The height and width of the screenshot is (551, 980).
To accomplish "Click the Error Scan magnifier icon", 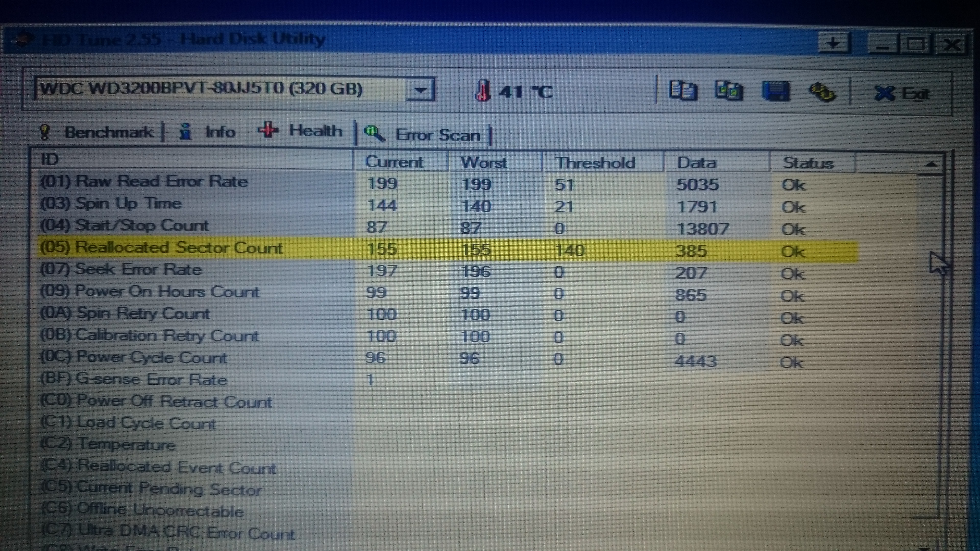I will click(374, 133).
